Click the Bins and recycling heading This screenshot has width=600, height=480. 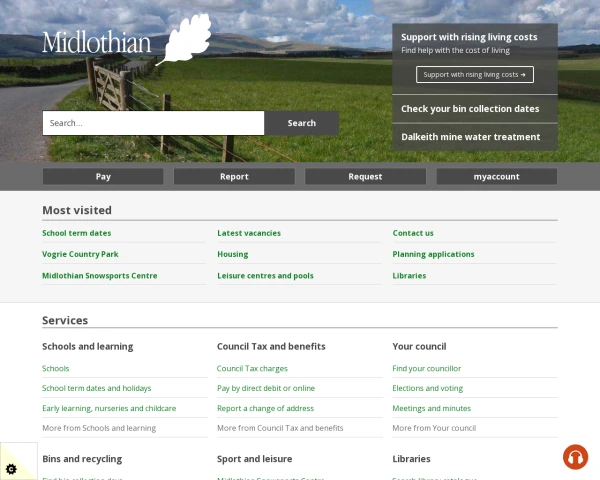(82, 459)
